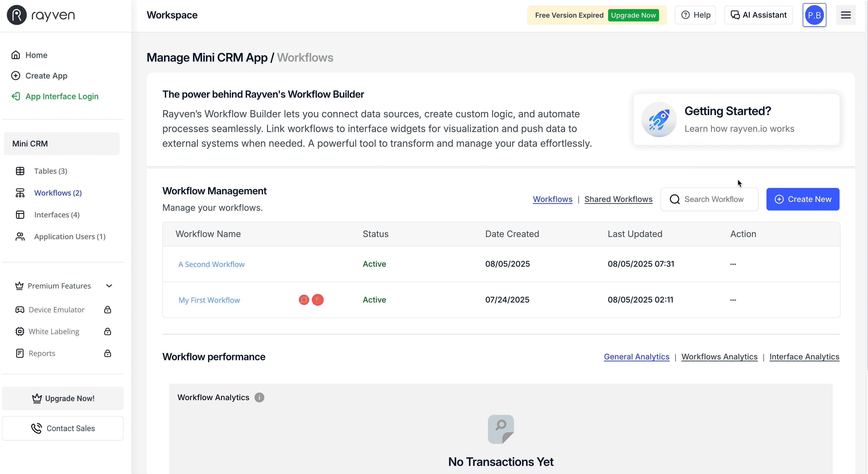Image resolution: width=868 pixels, height=474 pixels.
Task: Switch to the Shared Workflows tab
Action: [x=618, y=199]
